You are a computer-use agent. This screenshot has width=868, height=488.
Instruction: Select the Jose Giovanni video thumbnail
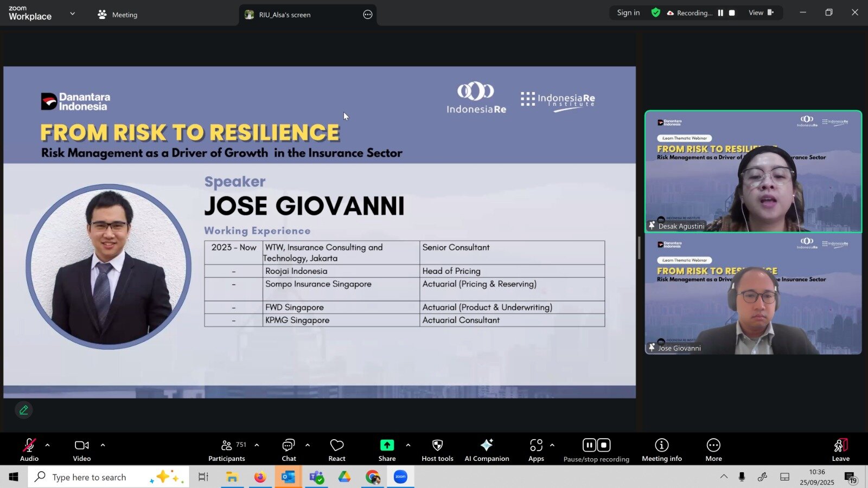pos(753,294)
